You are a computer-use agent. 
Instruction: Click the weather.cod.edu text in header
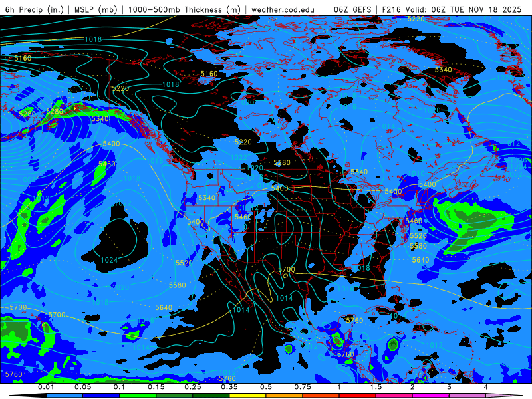[283, 9]
